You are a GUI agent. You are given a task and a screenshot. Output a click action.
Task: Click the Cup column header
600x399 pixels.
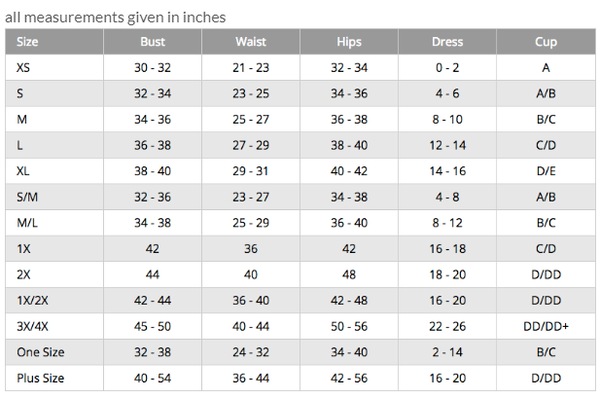[x=546, y=42]
